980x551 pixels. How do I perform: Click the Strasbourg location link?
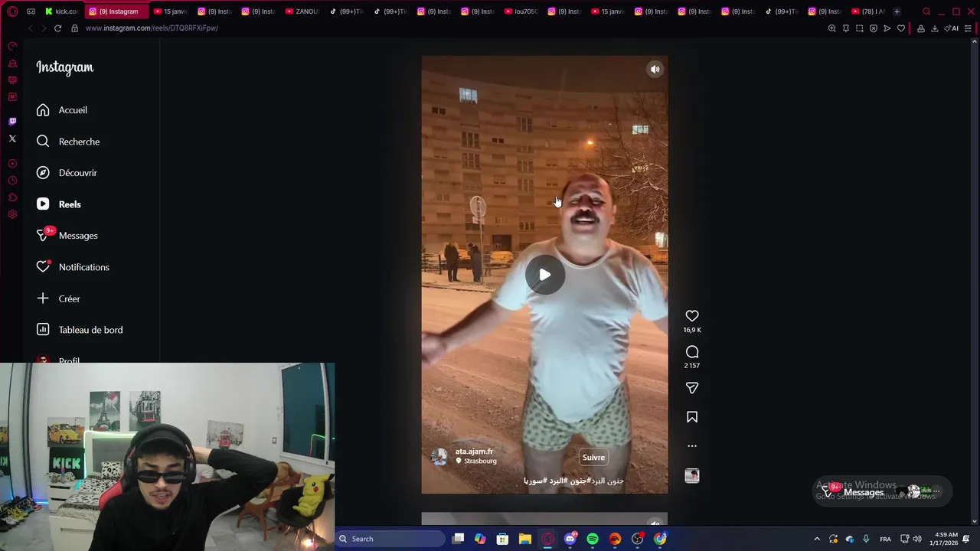tap(477, 461)
